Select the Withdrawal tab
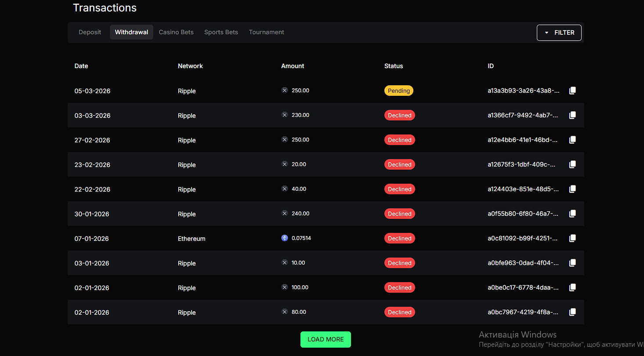The width and height of the screenshot is (644, 356). [x=131, y=32]
